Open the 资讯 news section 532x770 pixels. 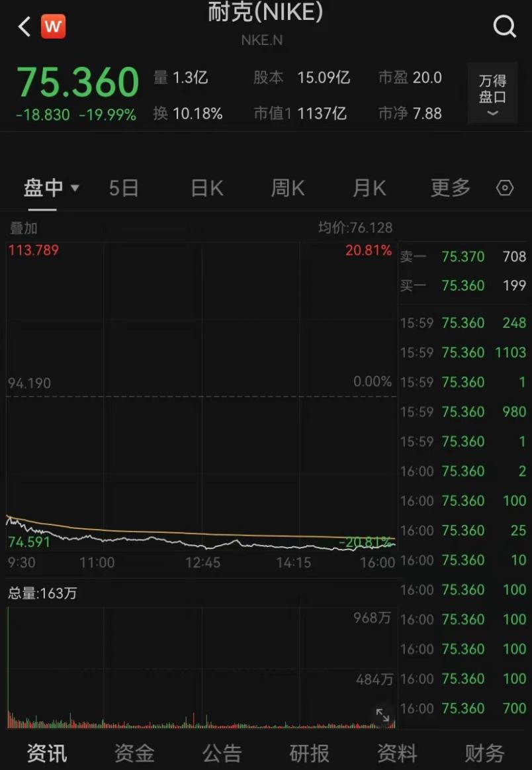tap(46, 753)
